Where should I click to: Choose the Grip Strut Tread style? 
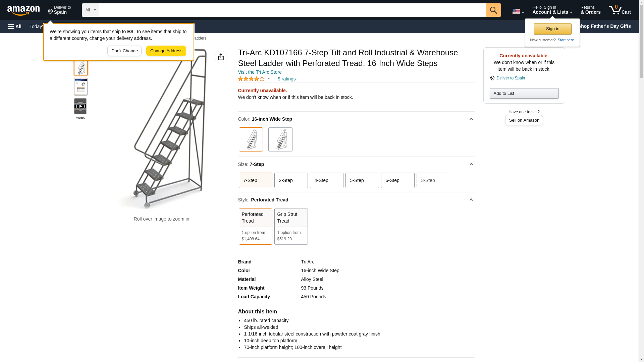[291, 226]
